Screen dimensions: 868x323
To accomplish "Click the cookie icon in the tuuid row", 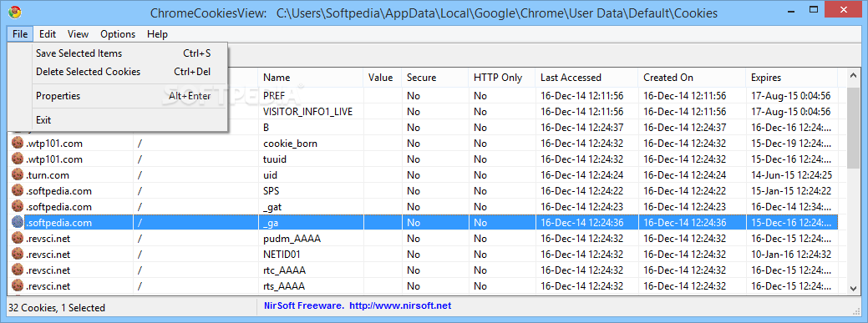I will coord(18,159).
